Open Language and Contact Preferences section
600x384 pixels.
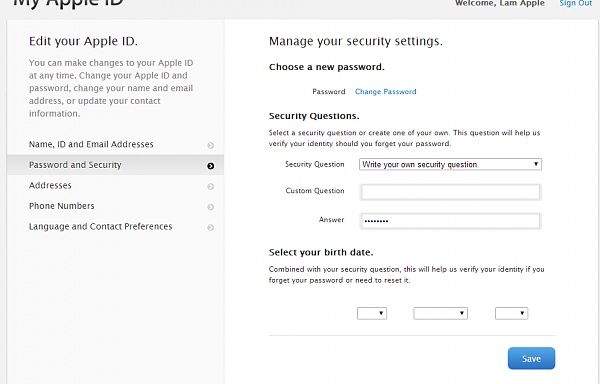(115, 226)
